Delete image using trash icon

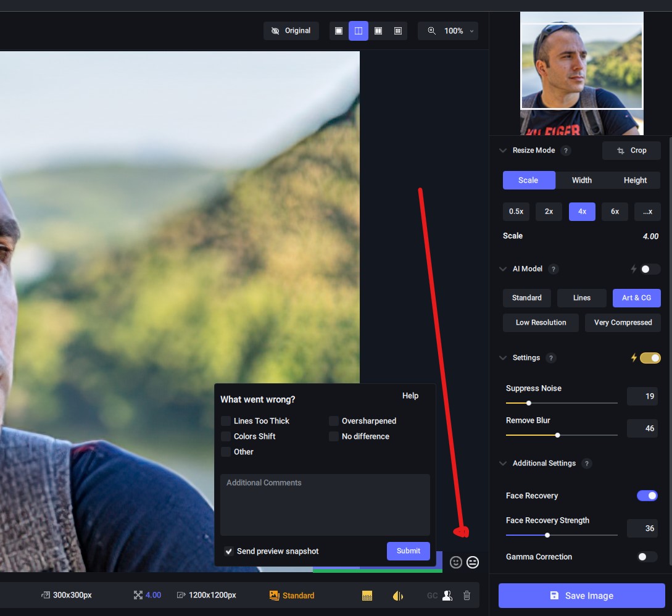pos(467,596)
